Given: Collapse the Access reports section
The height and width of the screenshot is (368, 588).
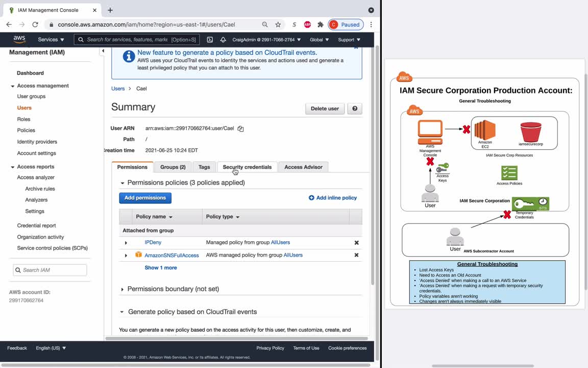Looking at the screenshot, I should pyautogui.click(x=12, y=167).
